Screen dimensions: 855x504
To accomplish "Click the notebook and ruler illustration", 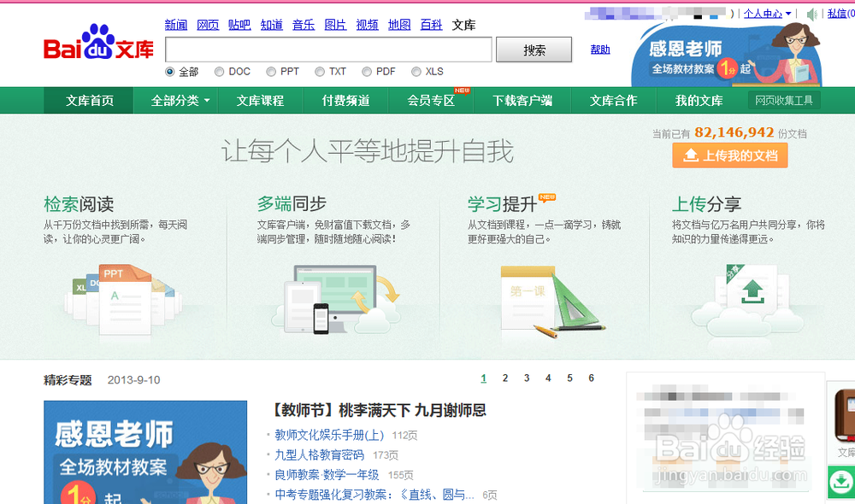I will 551,302.
